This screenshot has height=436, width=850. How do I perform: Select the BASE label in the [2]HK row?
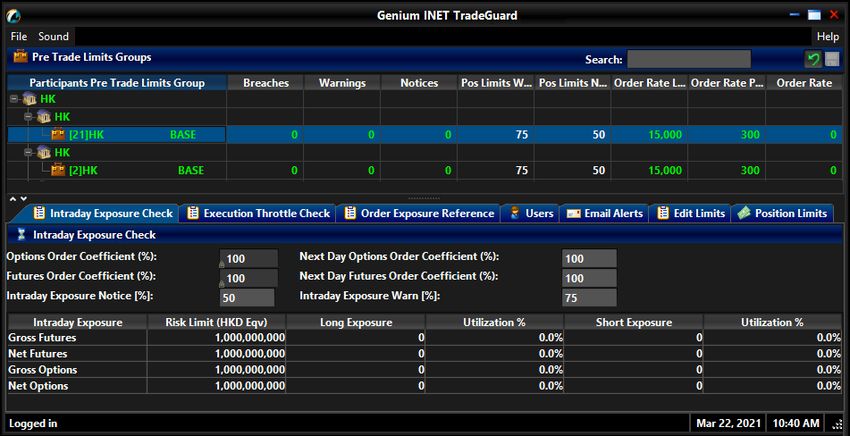191,170
